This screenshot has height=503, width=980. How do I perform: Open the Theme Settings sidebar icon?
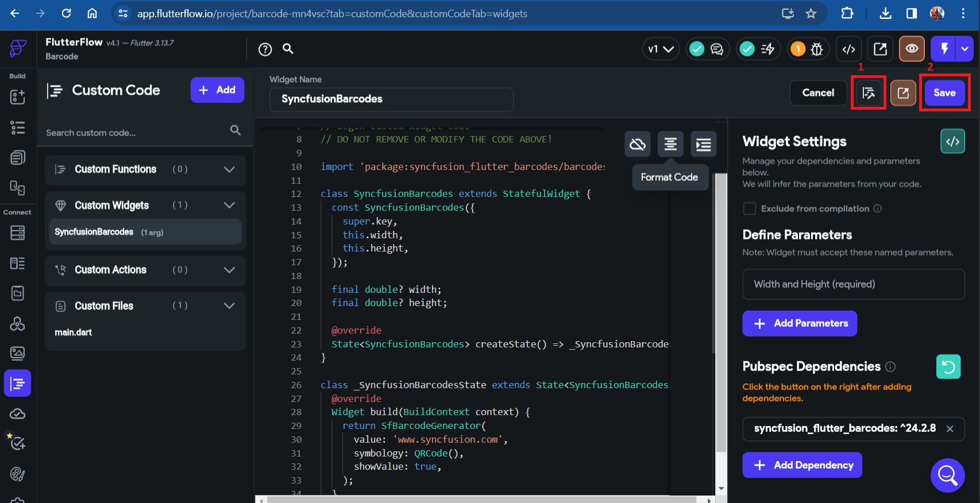click(18, 474)
